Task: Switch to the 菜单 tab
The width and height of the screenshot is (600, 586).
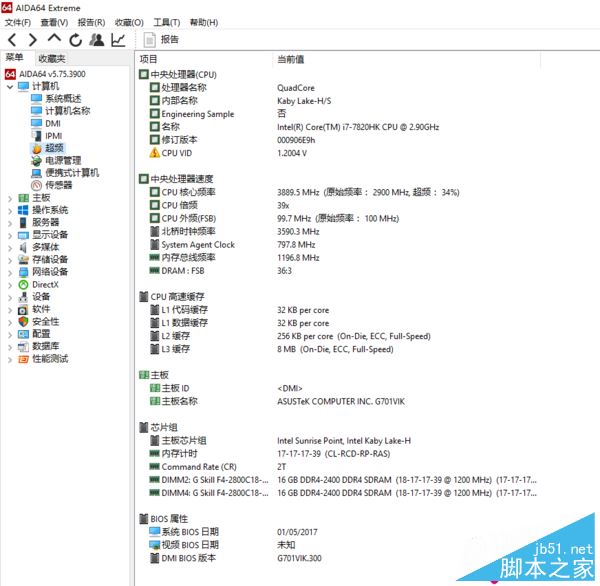Action: click(14, 57)
